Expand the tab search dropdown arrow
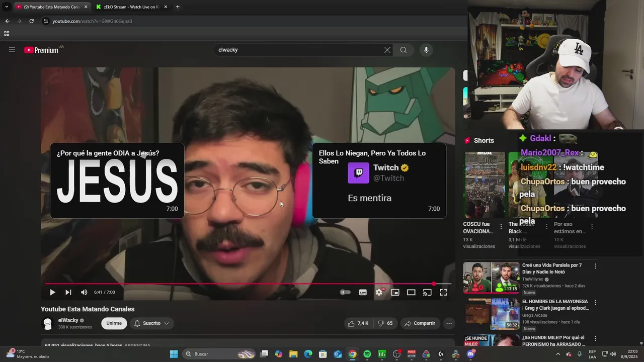 click(7, 7)
